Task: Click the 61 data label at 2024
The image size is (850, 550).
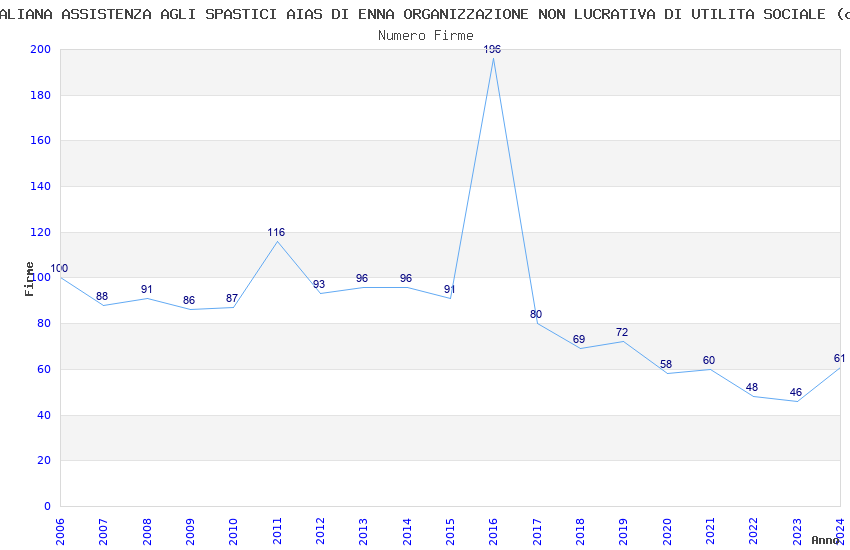Action: (x=839, y=359)
